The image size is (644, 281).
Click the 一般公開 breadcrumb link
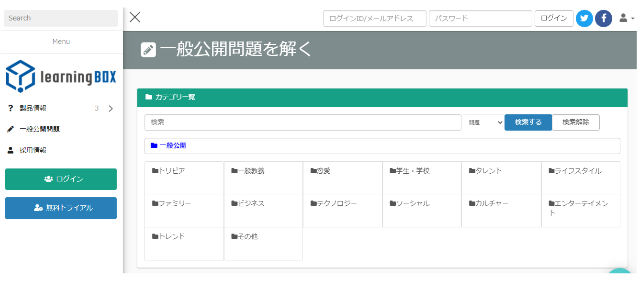click(173, 146)
